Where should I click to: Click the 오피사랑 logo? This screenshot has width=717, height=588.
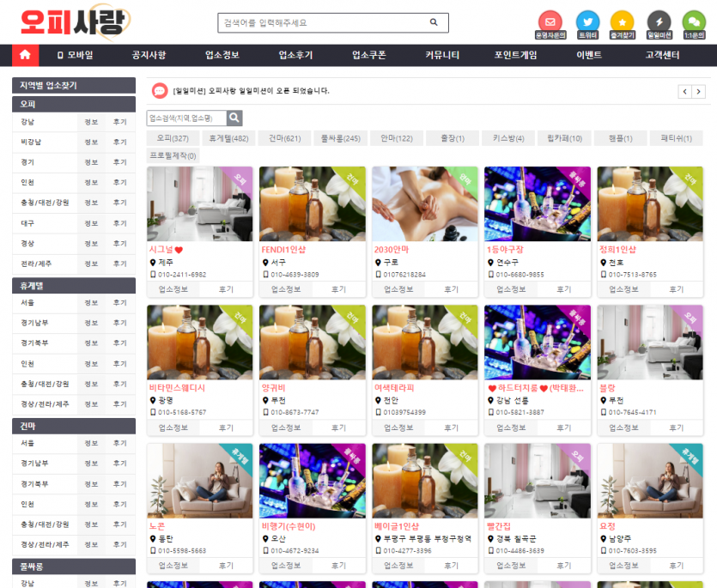75,23
